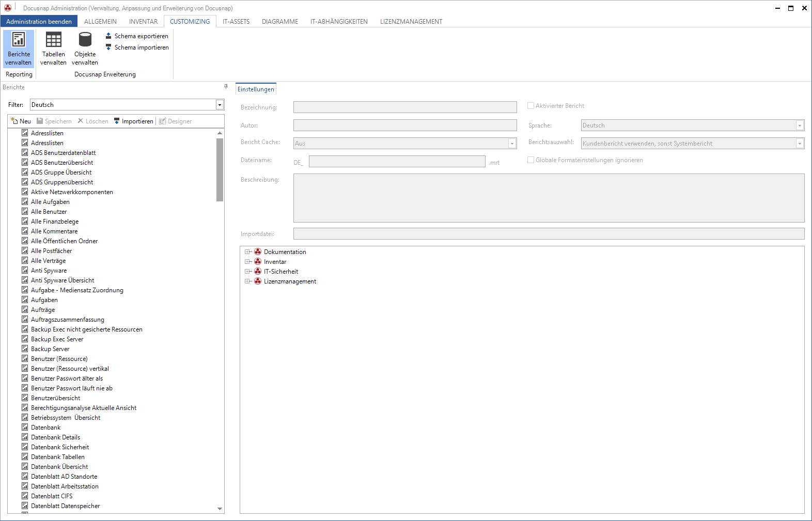The width and height of the screenshot is (812, 521).
Task: Select Benutzer Passwort läuft nie ab
Action: pyautogui.click(x=71, y=388)
